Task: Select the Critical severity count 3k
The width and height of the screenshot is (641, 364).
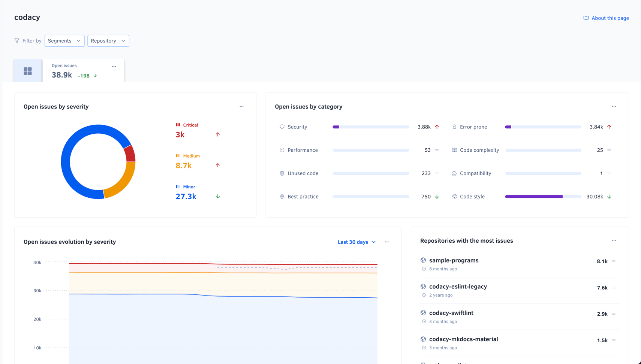Action: point(180,135)
